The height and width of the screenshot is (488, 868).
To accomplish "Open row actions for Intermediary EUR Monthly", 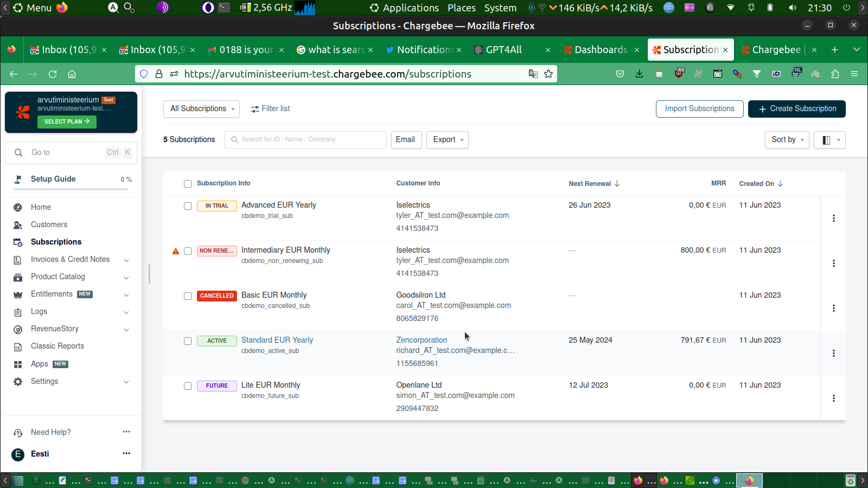I will click(x=834, y=264).
